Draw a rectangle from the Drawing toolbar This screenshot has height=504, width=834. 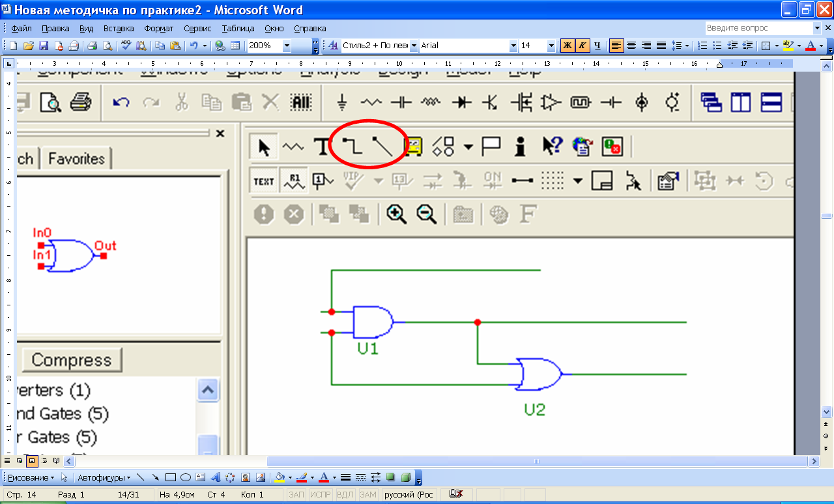click(x=171, y=477)
